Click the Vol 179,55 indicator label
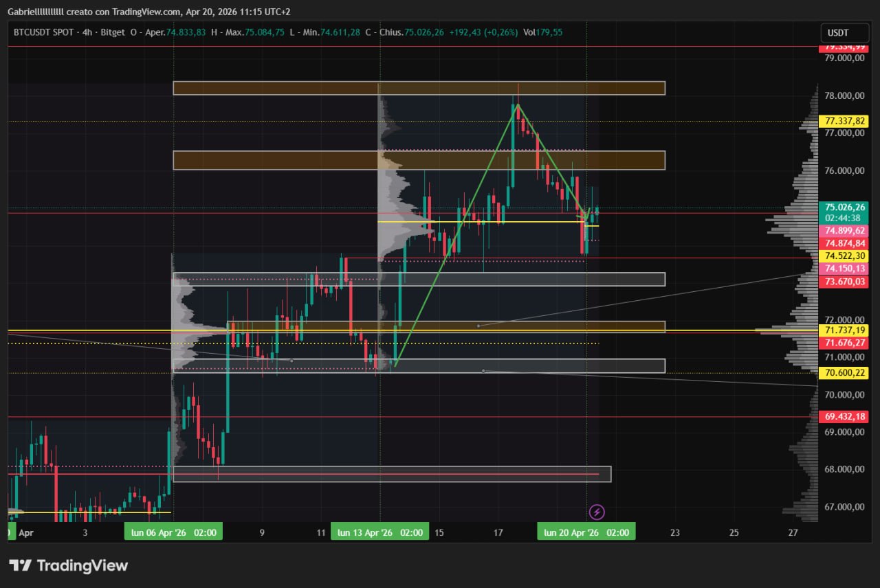 543,32
